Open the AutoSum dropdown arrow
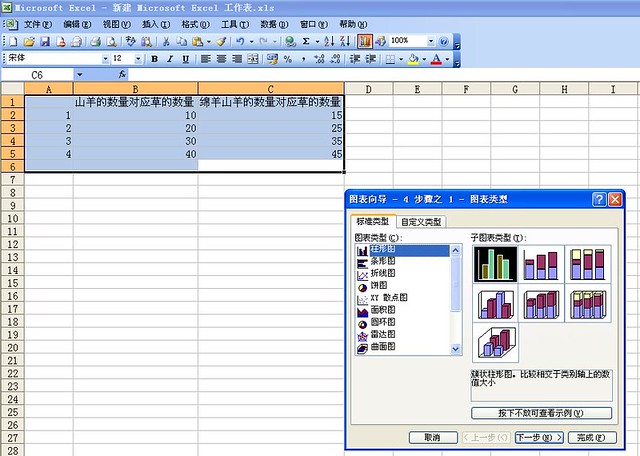The height and width of the screenshot is (456, 640). tap(317, 41)
